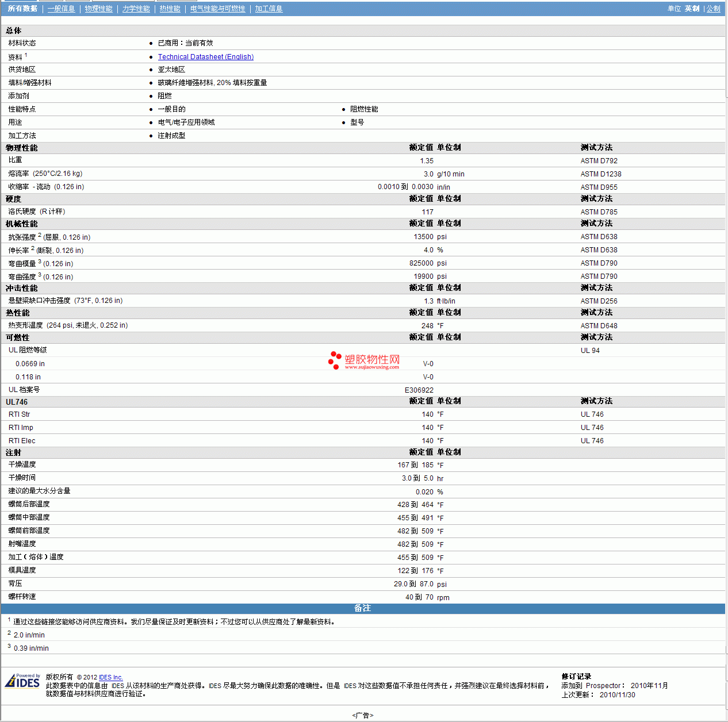Click V-0 rating for 0.118 in
The width and height of the screenshot is (728, 722).
click(428, 377)
